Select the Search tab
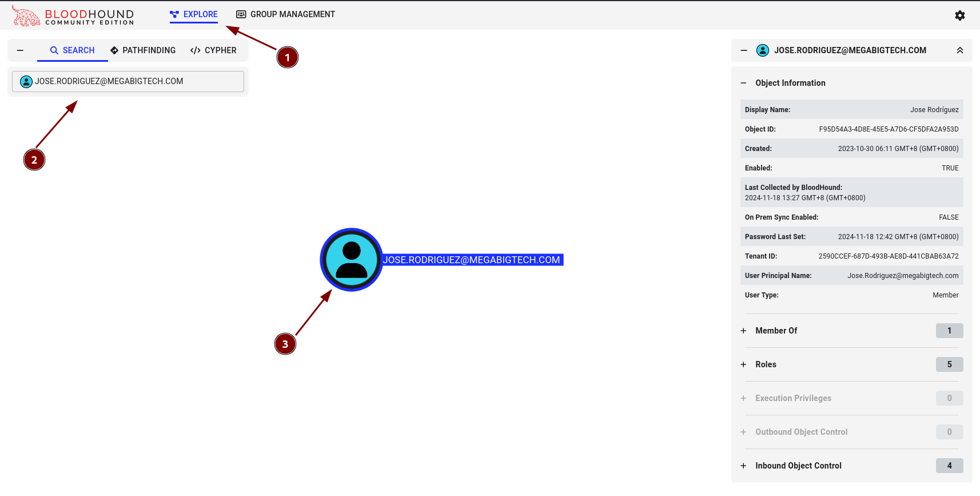Image resolution: width=980 pixels, height=496 pixels. point(72,50)
